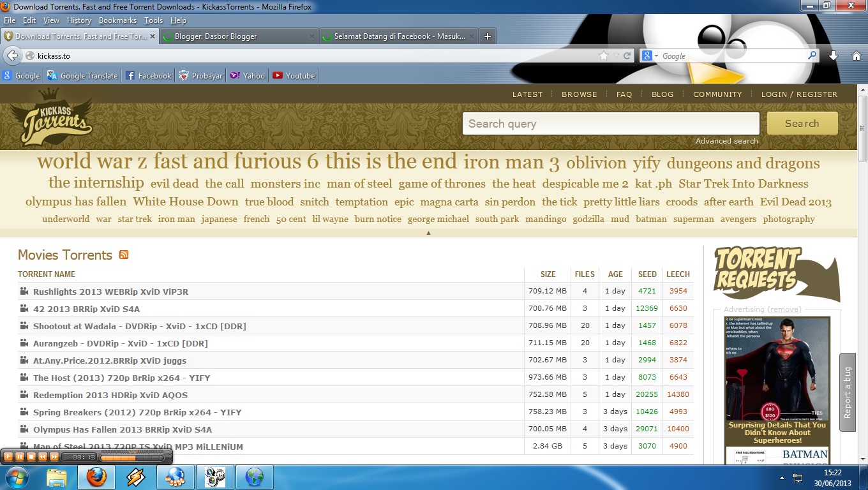868x490 pixels.
Task: Click the Search query input field
Action: 611,124
